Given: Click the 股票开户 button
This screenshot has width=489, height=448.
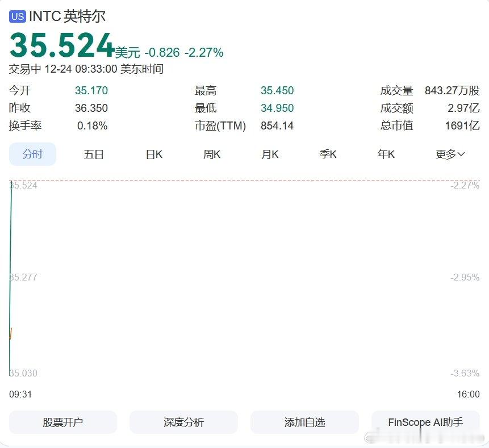Looking at the screenshot, I should (x=63, y=422).
